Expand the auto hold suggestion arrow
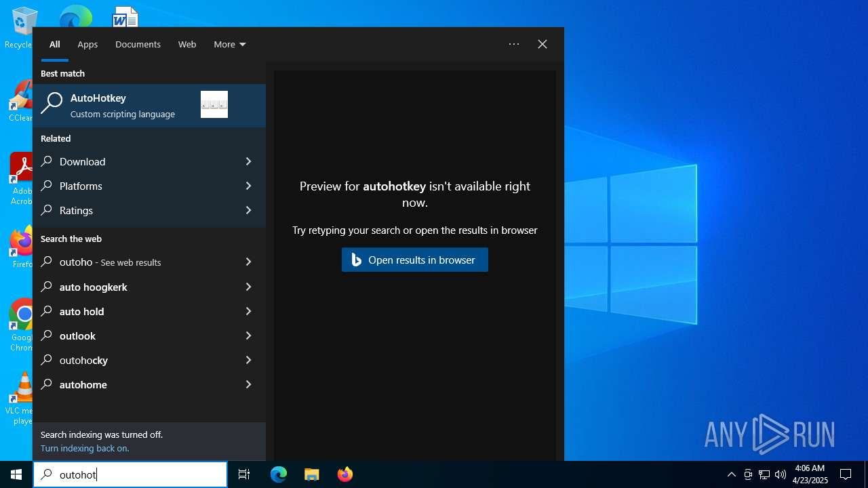The width and height of the screenshot is (868, 488). pyautogui.click(x=248, y=311)
